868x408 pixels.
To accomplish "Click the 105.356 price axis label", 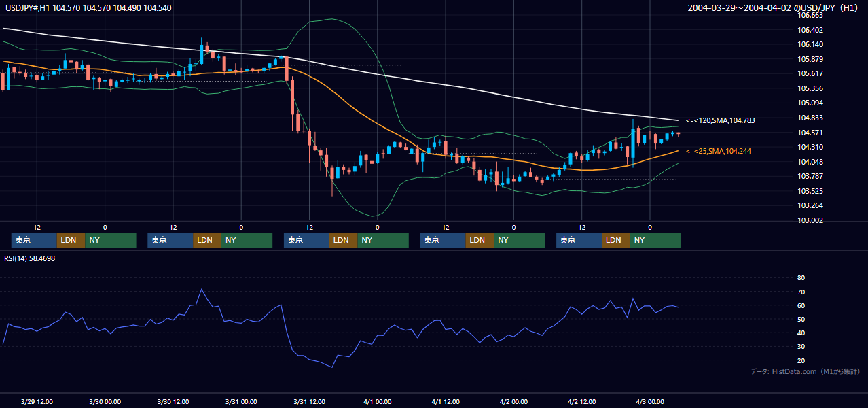I will click(811, 88).
